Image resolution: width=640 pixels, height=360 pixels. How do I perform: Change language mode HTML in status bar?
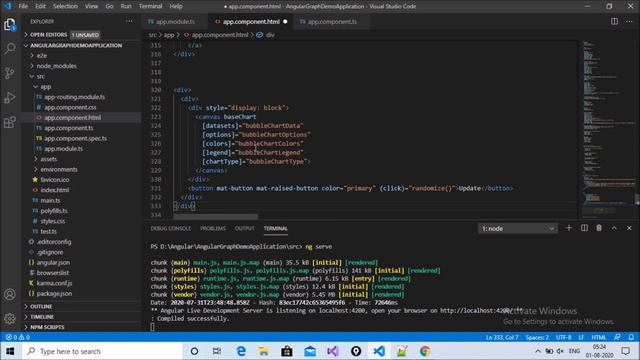click(599, 337)
